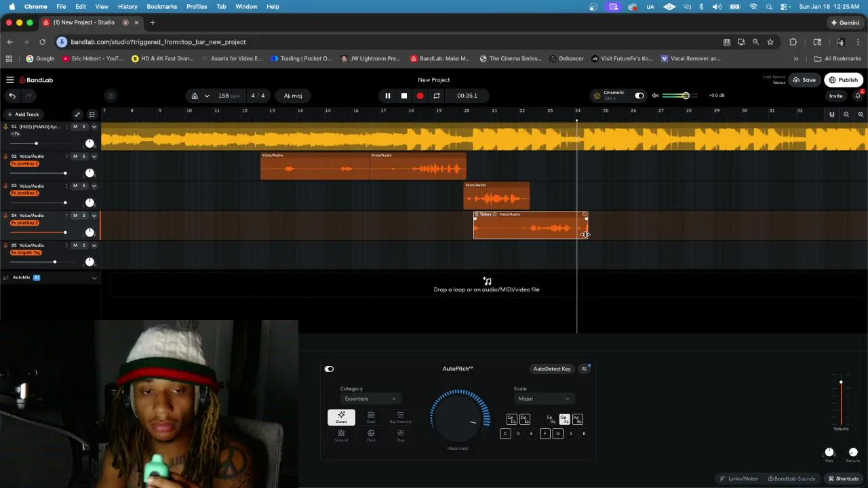Zoom in the timeline
This screenshot has width=868, height=488.
861,115
